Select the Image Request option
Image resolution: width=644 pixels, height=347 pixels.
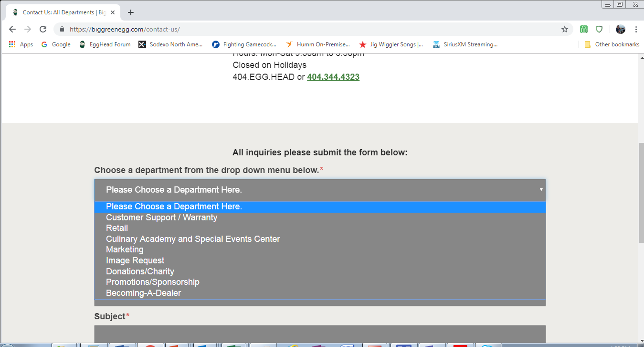(x=320, y=260)
